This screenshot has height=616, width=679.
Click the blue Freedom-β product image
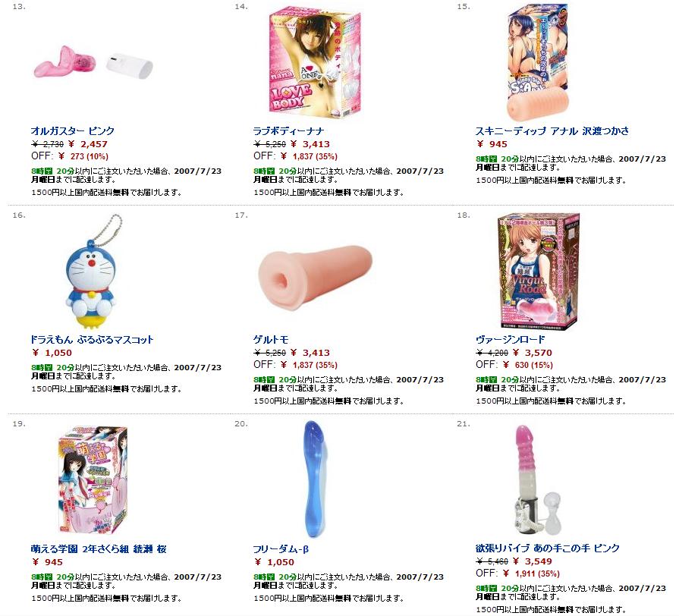point(313,479)
